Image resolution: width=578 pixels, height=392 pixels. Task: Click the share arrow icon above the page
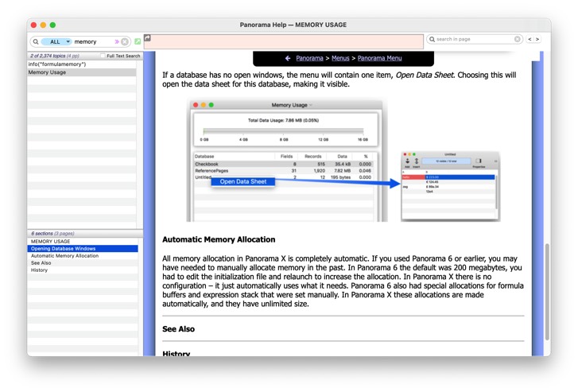pyautogui.click(x=148, y=38)
